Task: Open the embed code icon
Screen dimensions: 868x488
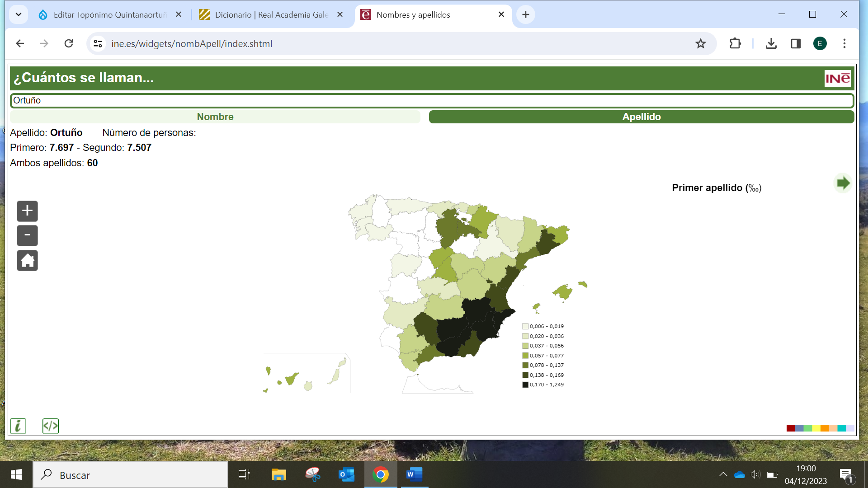Action: pyautogui.click(x=50, y=426)
